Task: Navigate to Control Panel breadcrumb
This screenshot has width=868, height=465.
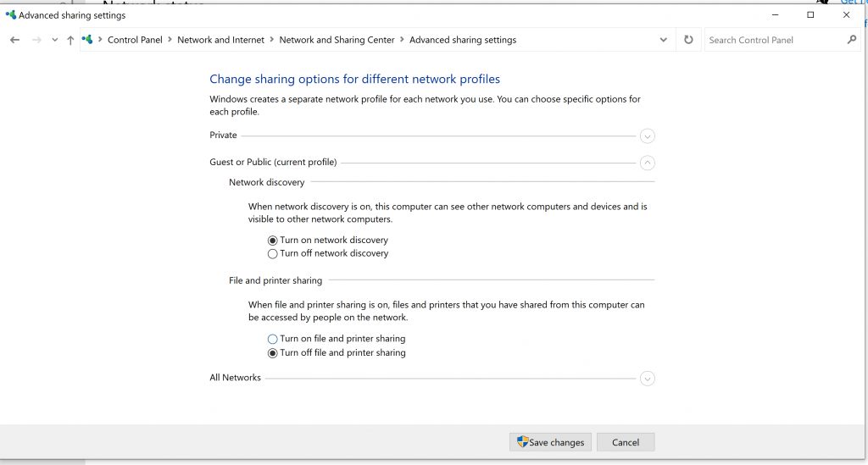Action: pos(135,40)
